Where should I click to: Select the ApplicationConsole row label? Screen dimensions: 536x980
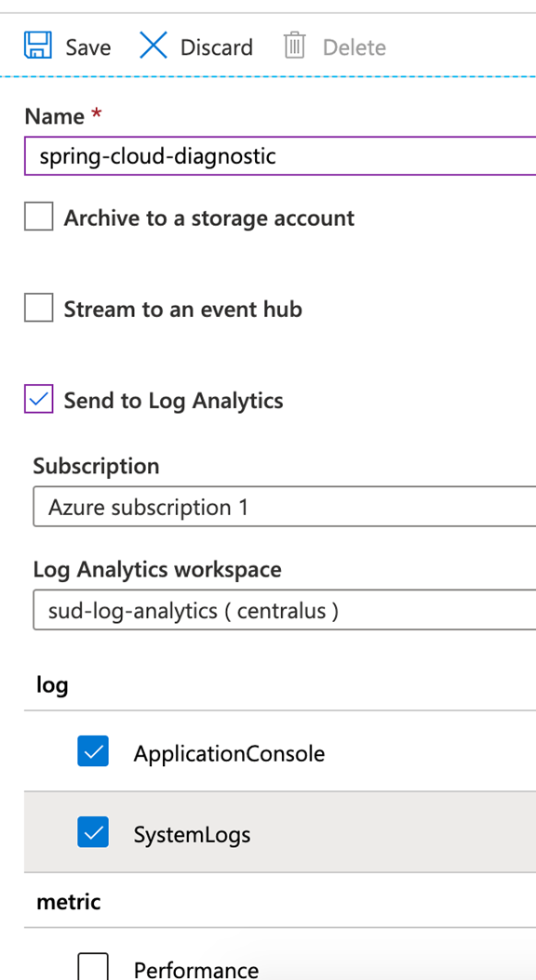[229, 753]
